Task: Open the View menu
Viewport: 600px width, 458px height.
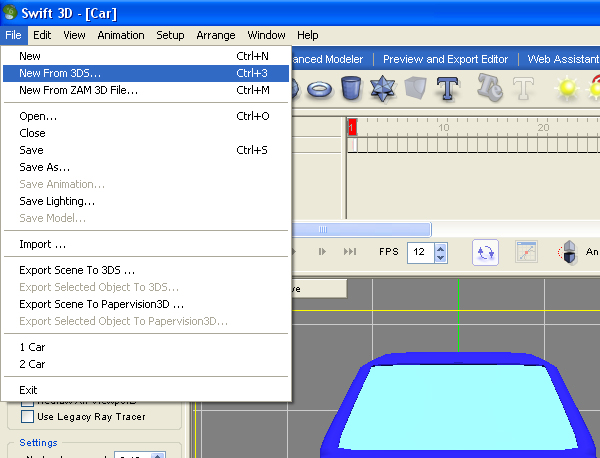Action: (74, 35)
